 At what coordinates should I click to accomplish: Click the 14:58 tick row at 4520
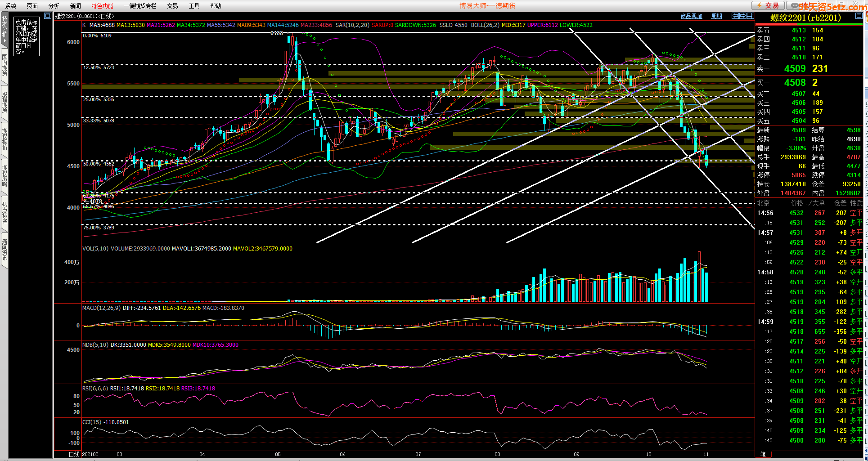810,272
